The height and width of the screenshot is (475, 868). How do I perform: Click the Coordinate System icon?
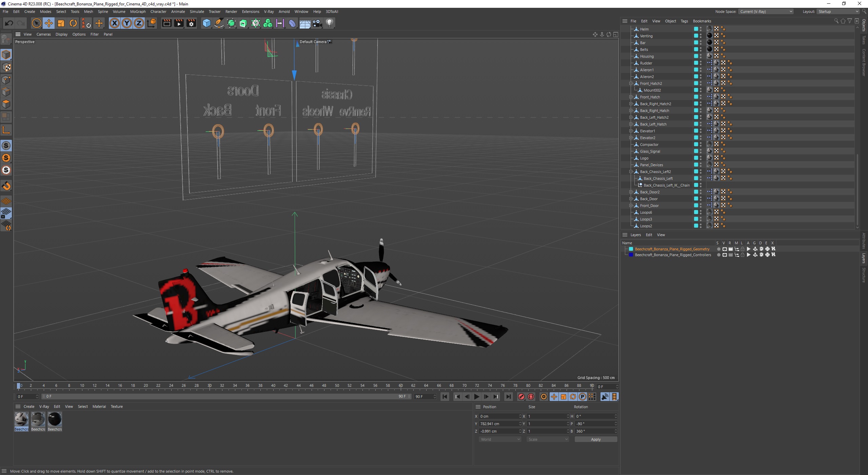pos(152,23)
